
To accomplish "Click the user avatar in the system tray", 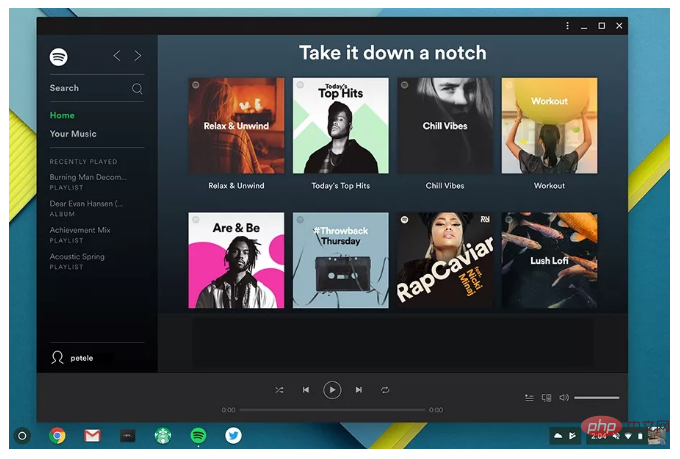I will (657, 436).
